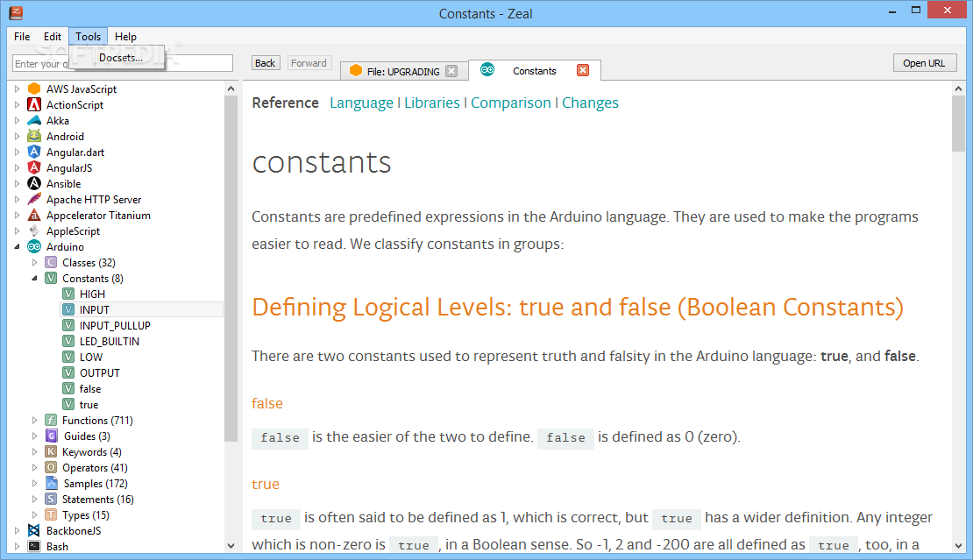This screenshot has width=973, height=560.
Task: Expand the Android docset node
Action: tap(18, 137)
